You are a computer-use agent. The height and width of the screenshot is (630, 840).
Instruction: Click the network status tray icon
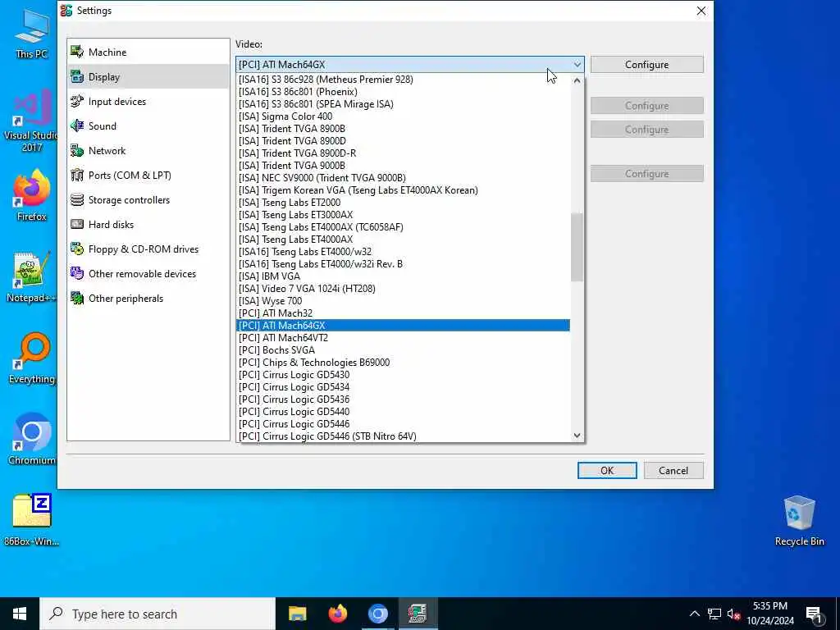(x=714, y=614)
